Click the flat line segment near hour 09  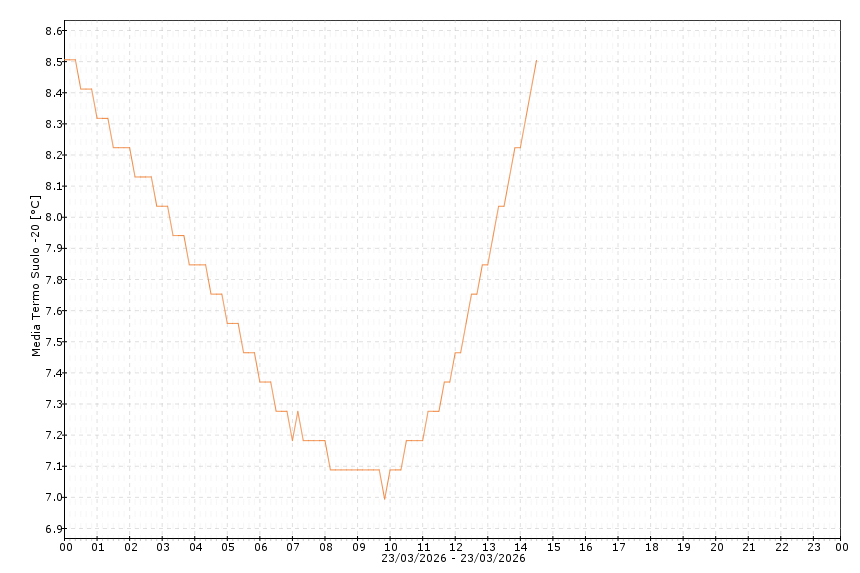pyautogui.click(x=355, y=470)
